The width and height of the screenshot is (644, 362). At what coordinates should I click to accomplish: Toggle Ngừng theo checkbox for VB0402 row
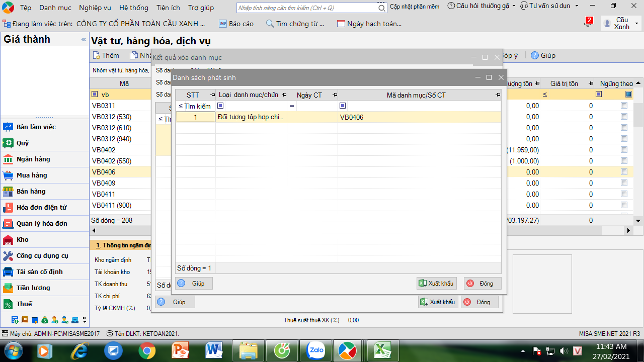tap(624, 150)
